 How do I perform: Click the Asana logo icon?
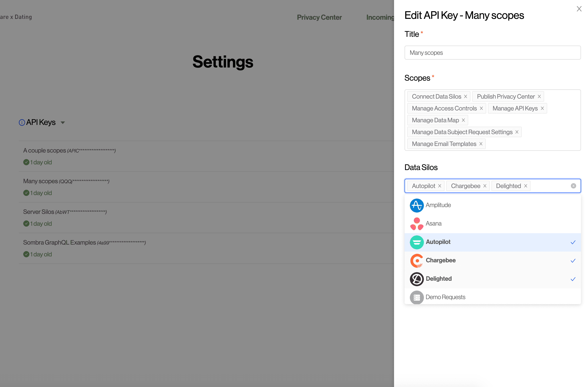coord(417,224)
